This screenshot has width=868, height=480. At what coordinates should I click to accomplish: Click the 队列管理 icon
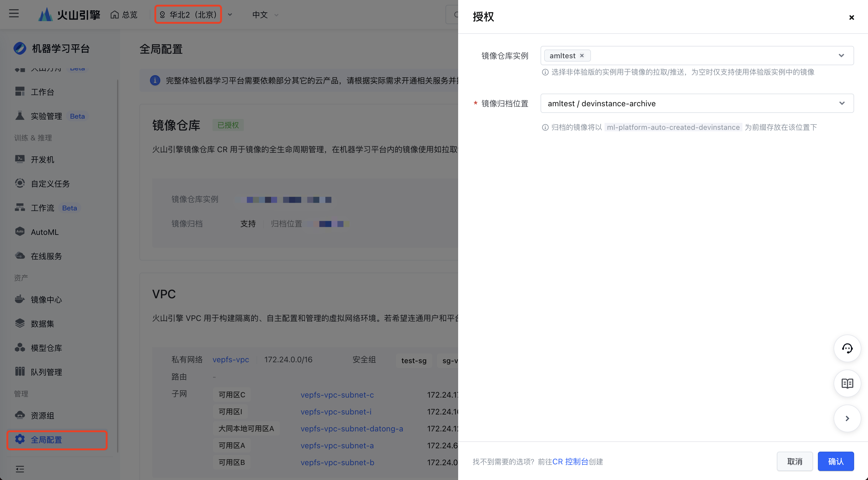[x=20, y=371]
